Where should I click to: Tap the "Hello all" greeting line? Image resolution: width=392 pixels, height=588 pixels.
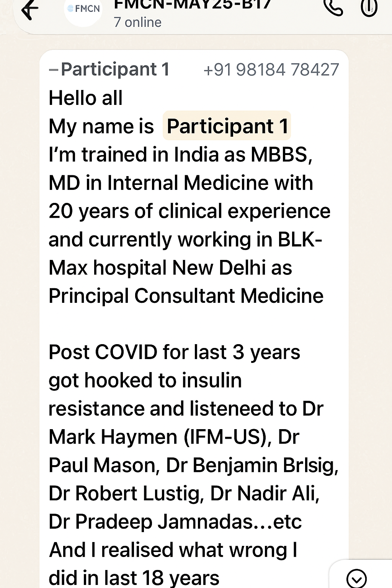point(86,98)
